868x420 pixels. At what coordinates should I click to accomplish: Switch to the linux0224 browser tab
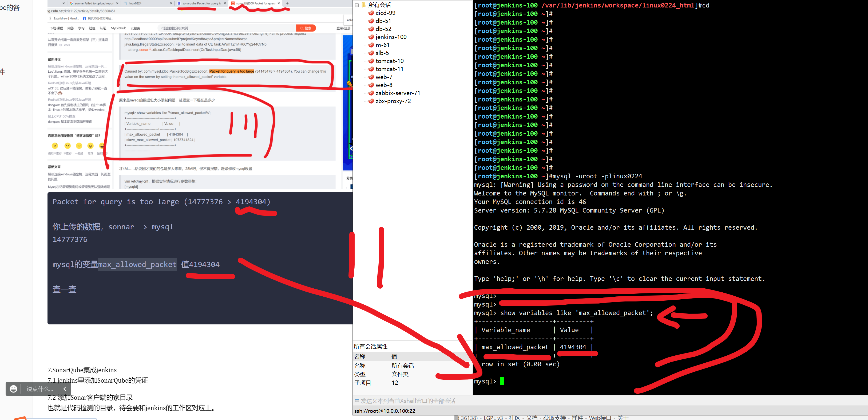[135, 3]
